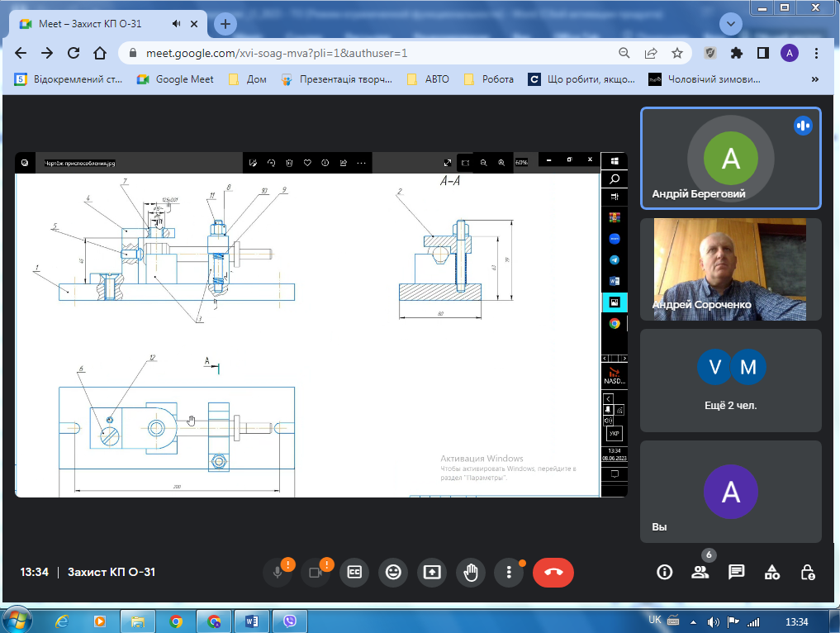Toggle the camera in Meet controls
Screen dimensions: 840x633
[316, 572]
